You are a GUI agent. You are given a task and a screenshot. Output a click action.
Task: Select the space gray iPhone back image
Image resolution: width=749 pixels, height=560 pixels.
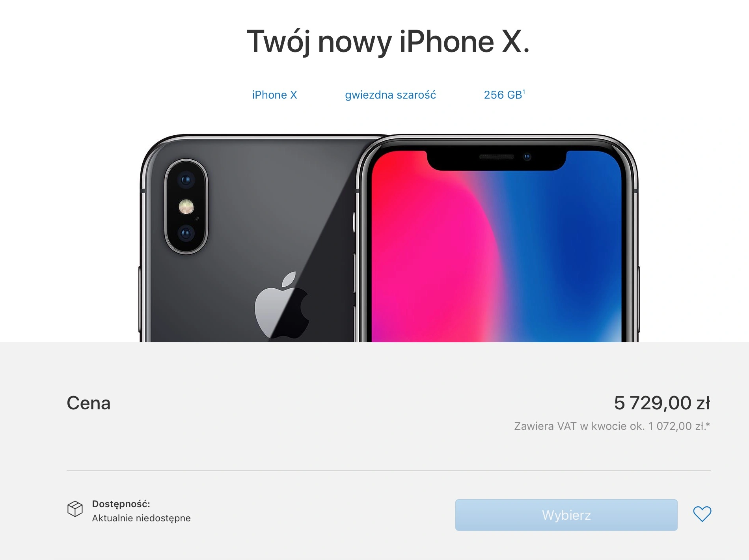click(248, 239)
